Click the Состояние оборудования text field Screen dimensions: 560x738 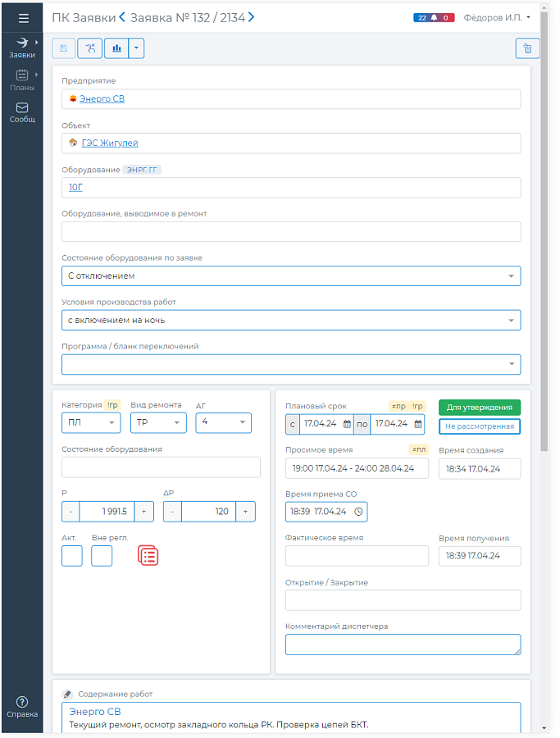pyautogui.click(x=161, y=467)
